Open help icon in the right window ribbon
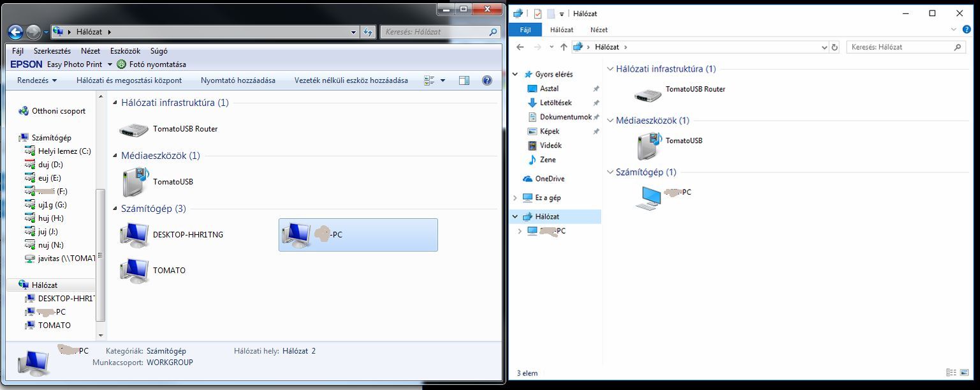 click(x=968, y=29)
